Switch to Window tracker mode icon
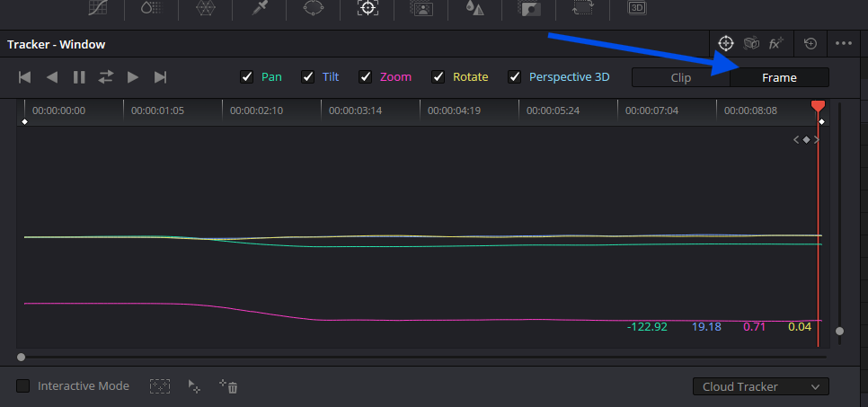Viewport: 868px width, 407px height. pyautogui.click(x=726, y=43)
